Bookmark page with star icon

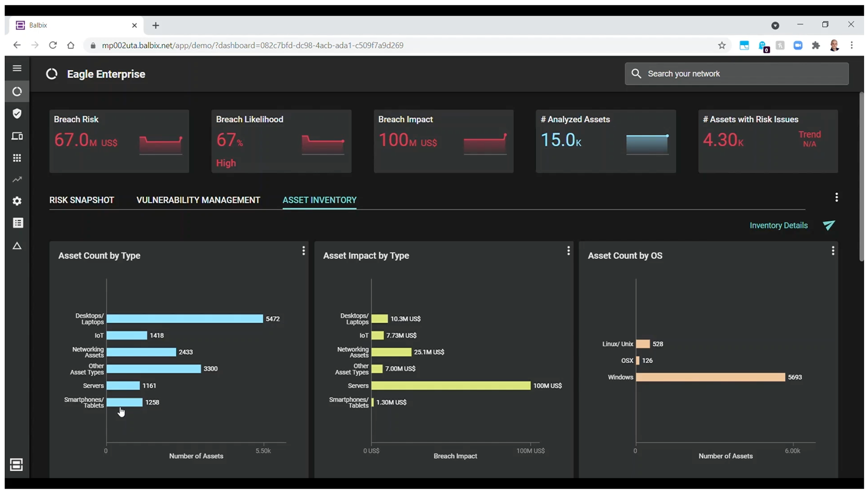point(722,45)
